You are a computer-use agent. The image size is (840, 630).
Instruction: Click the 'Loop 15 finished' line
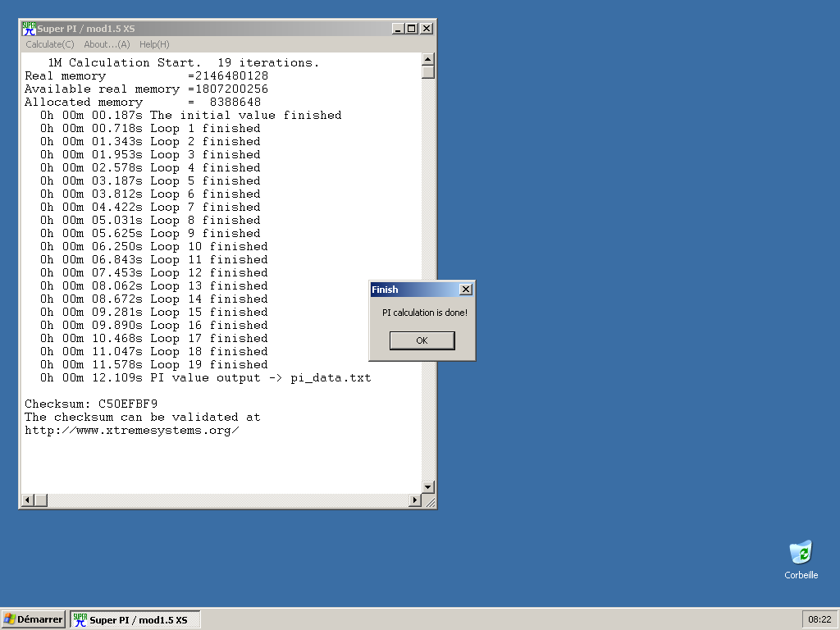tap(153, 313)
